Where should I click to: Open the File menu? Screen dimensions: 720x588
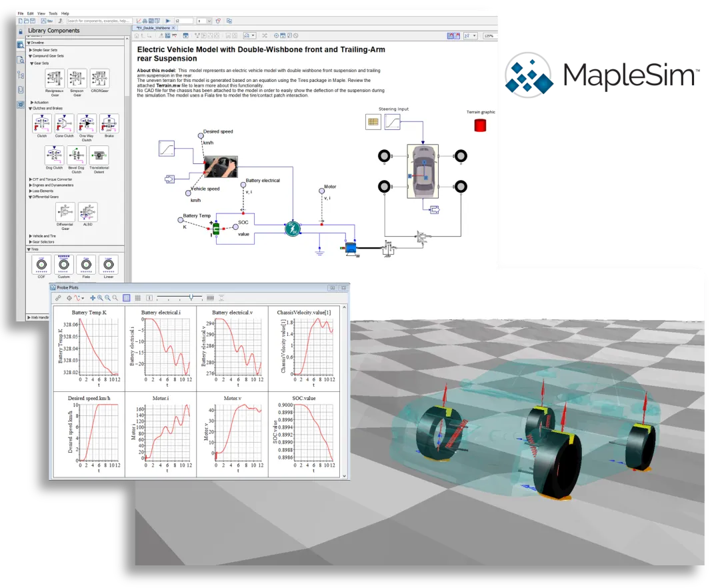(x=21, y=13)
